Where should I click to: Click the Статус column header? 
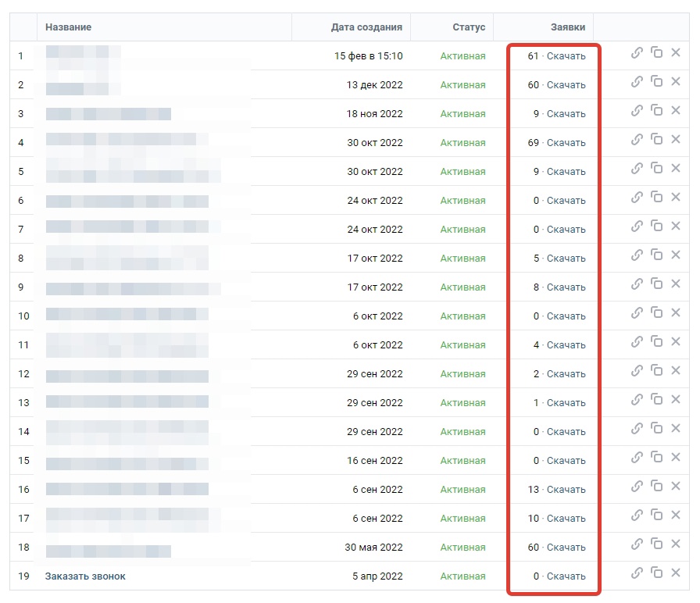coord(469,27)
